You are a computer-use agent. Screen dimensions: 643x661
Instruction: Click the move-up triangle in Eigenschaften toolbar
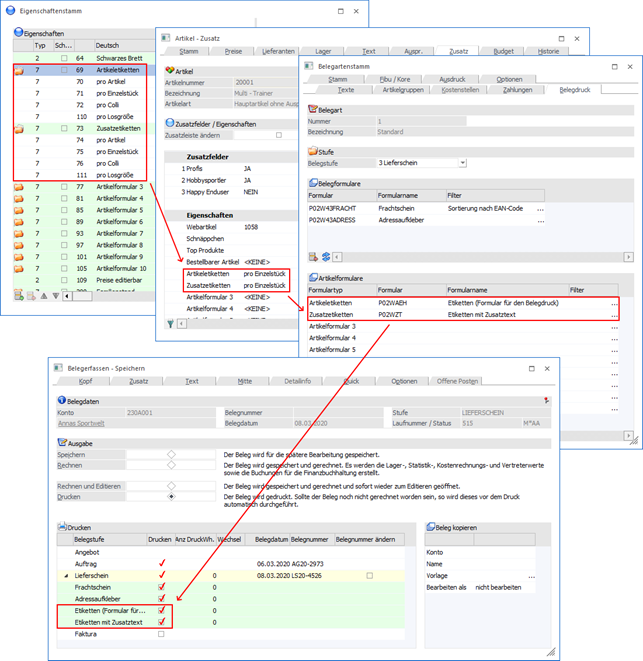[x=42, y=296]
